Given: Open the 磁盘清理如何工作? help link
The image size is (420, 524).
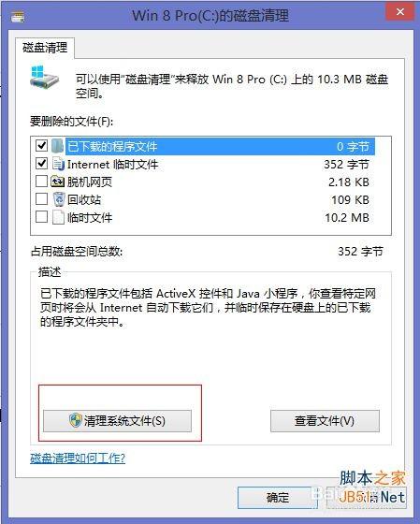Looking at the screenshot, I should 78,458.
